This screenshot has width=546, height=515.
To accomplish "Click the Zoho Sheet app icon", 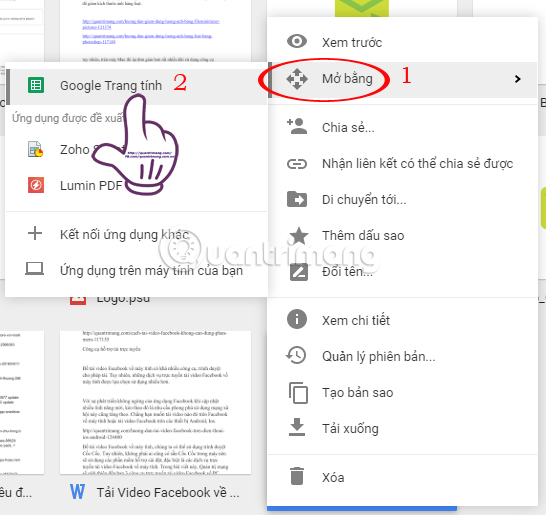I will point(36,149).
